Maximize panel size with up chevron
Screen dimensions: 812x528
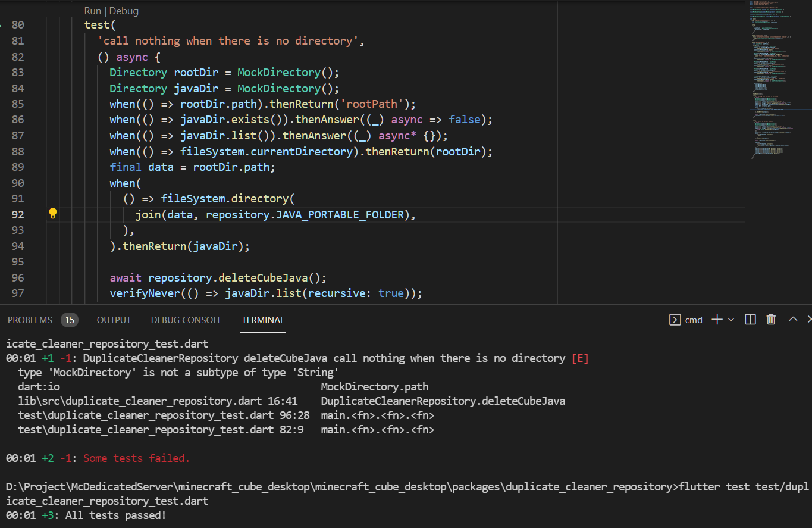793,320
